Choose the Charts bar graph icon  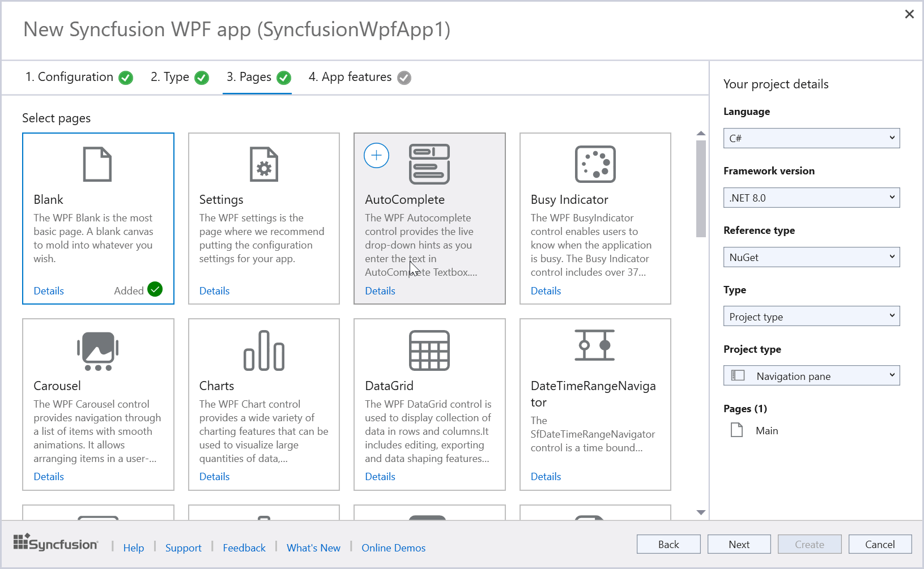263,351
